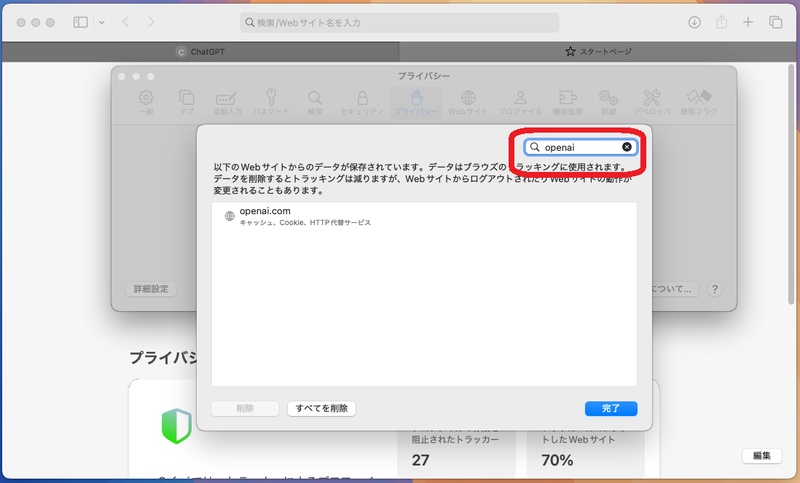Click the page scrollbar on the right
Image resolution: width=800 pixels, height=483 pixels.
point(792,185)
